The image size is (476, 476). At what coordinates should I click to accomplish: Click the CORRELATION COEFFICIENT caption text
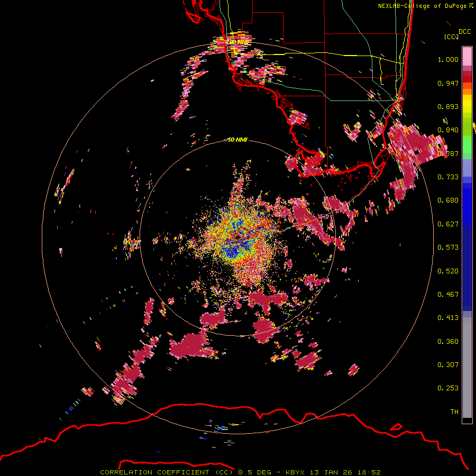[167, 472]
